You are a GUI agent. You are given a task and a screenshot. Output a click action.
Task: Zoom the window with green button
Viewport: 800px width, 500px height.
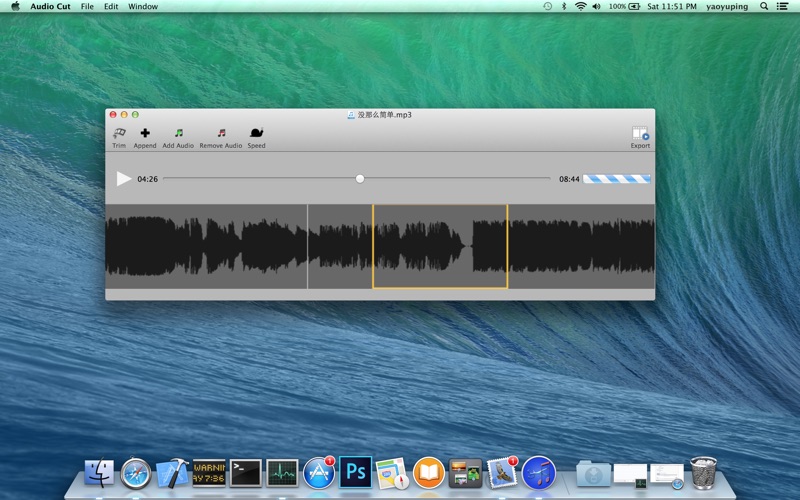(135, 115)
